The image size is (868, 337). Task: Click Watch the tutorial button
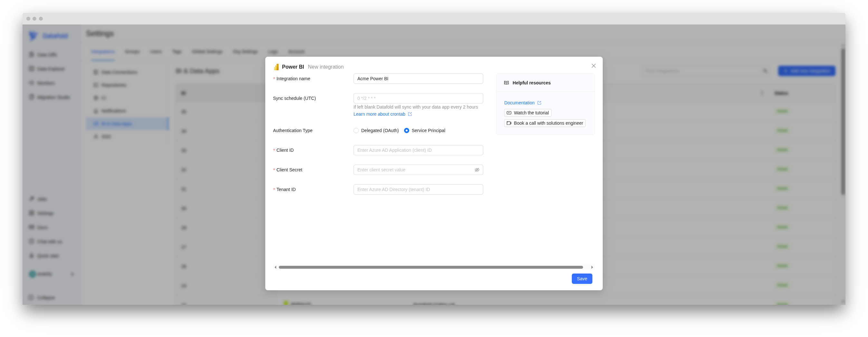pyautogui.click(x=527, y=113)
